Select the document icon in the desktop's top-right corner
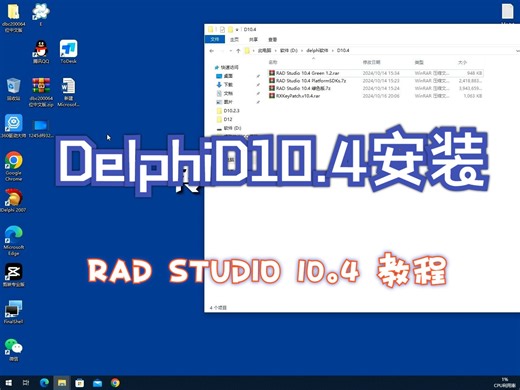The width and height of the screenshot is (520, 390). [x=508, y=13]
